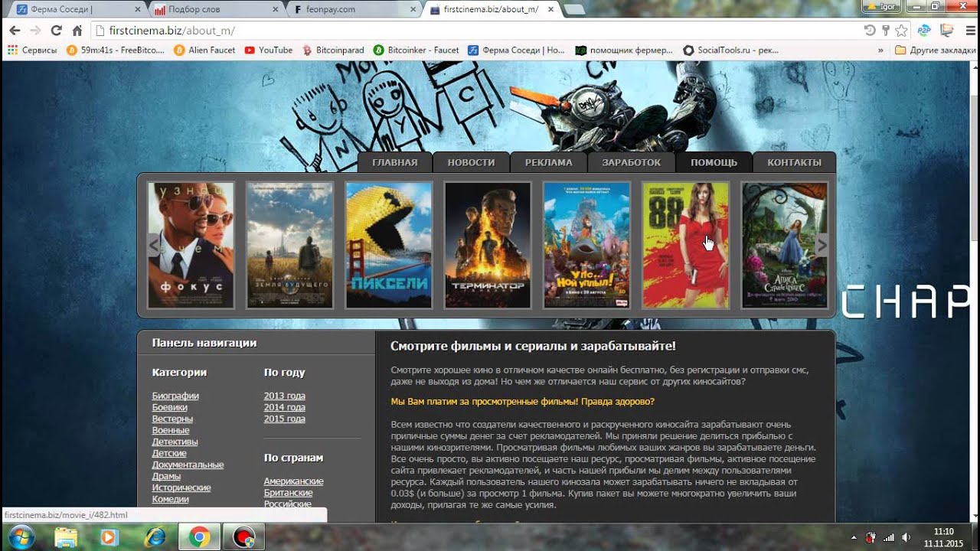Show more bookmarks with the chevron

coord(880,51)
